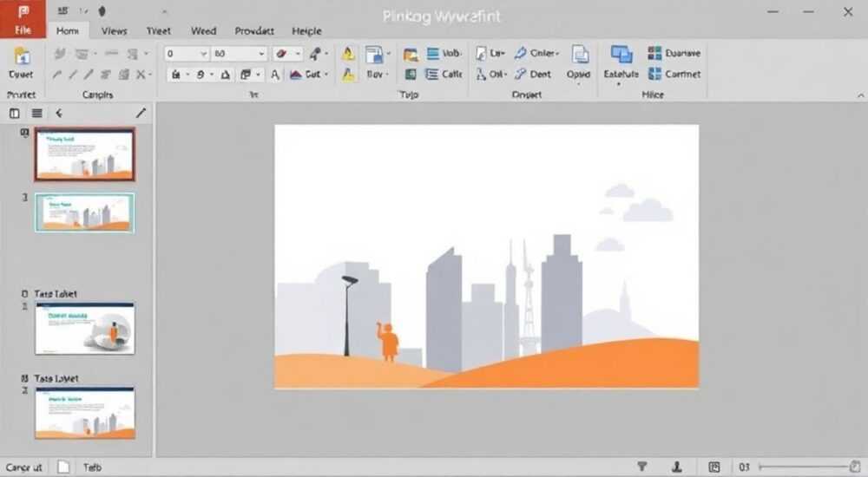Click the first Tate Loket section label
868x477 pixels.
point(56,294)
